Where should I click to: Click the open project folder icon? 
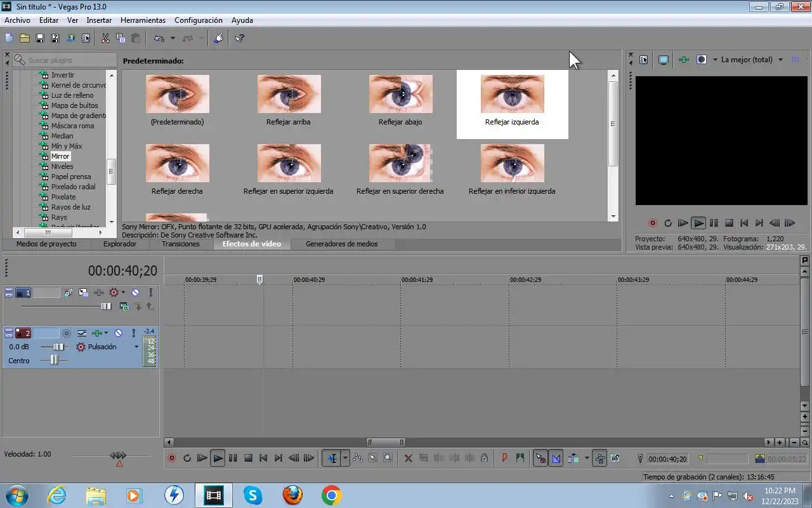click(24, 38)
